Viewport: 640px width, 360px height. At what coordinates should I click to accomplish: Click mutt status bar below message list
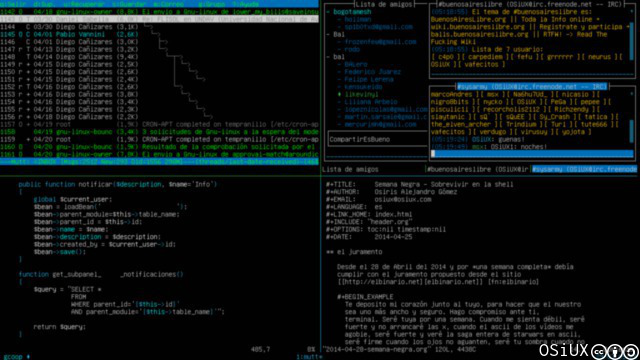coord(159,162)
